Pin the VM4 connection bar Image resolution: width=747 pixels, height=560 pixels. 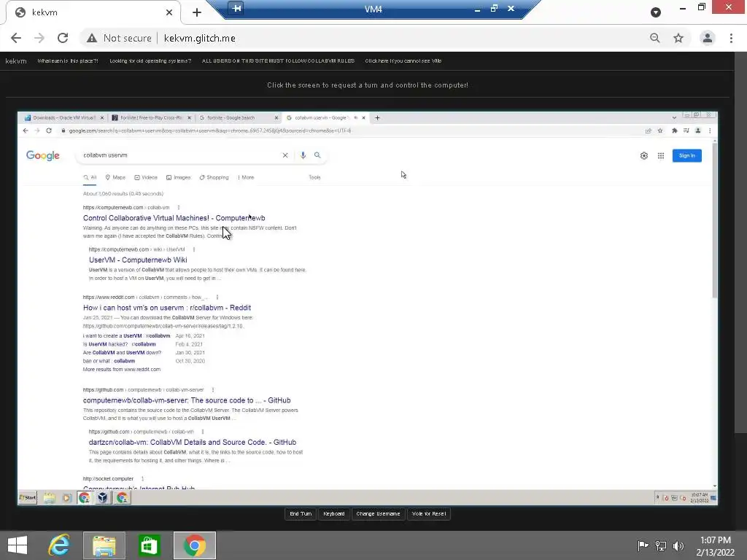click(236, 8)
